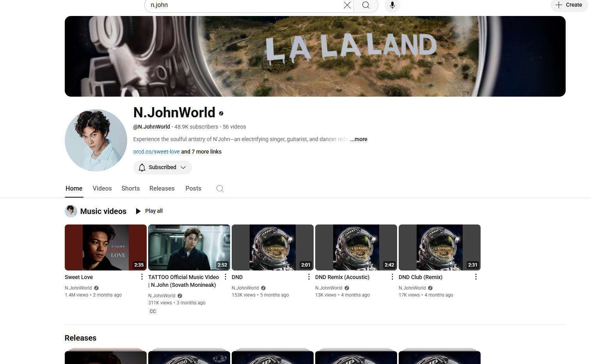Switch to the Releases tab

pos(162,189)
